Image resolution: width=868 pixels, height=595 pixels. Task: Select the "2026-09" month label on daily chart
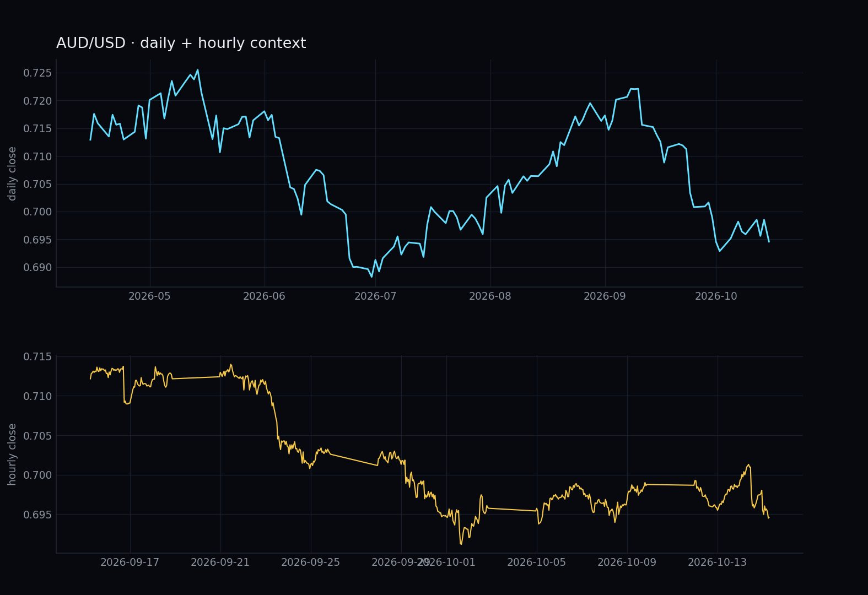click(x=605, y=296)
